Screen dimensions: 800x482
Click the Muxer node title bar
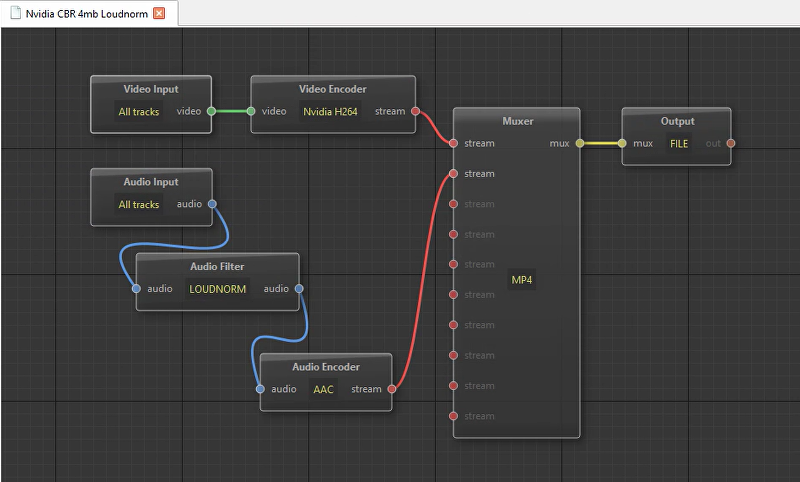[517, 121]
